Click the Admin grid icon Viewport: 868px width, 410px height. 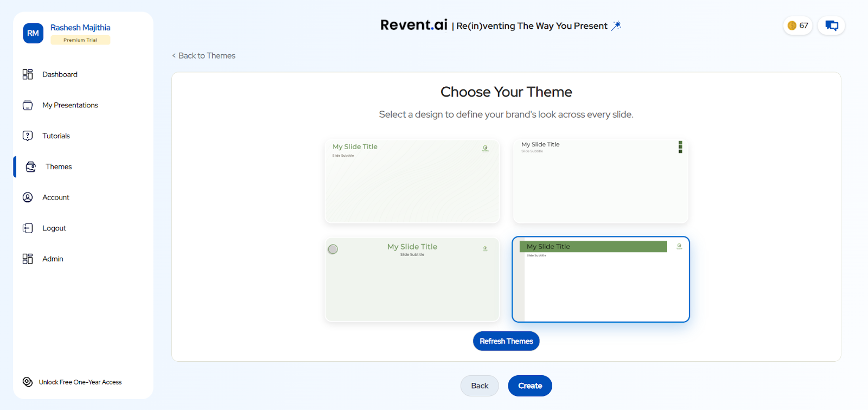pyautogui.click(x=28, y=259)
